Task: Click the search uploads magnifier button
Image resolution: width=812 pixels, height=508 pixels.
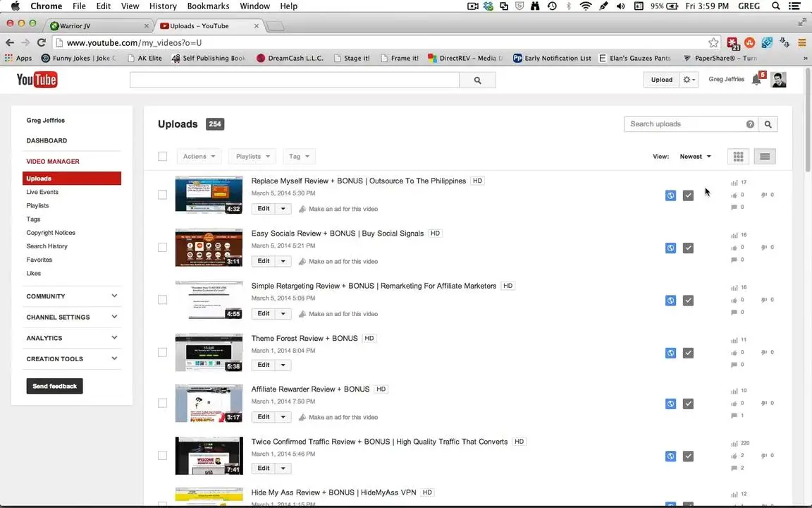Action: pos(768,124)
